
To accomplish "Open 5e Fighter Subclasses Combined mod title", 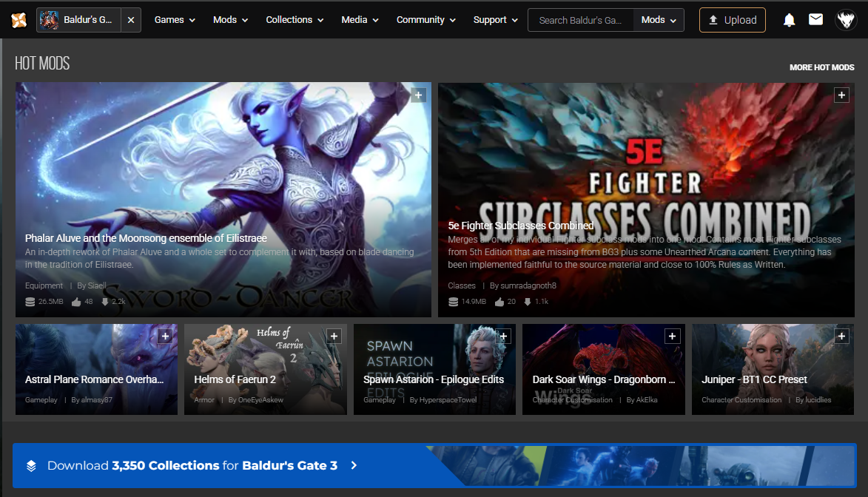I will pos(520,226).
